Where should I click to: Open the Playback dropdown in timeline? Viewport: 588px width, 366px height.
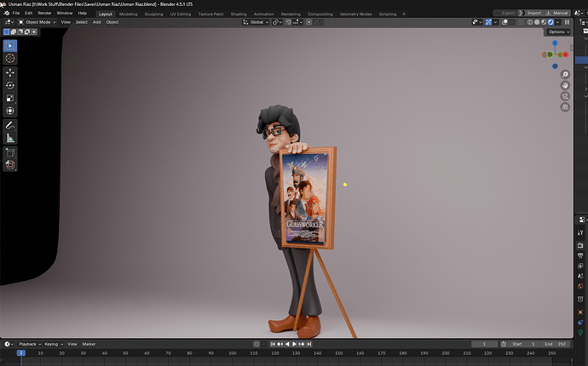coord(30,344)
